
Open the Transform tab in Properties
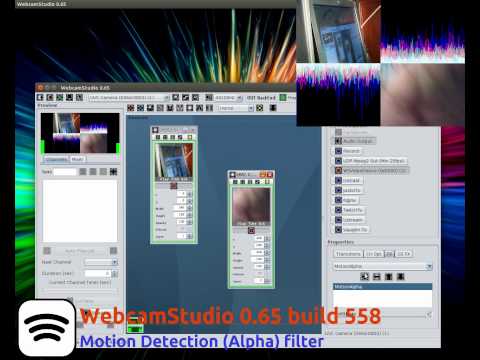coord(348,254)
